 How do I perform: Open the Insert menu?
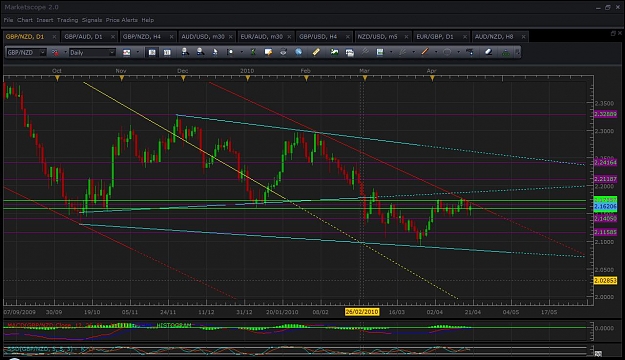45,20
